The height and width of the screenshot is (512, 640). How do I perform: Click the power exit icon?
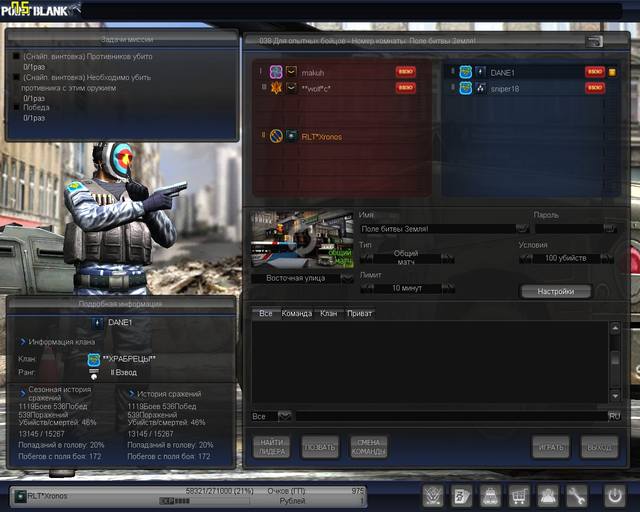(615, 496)
